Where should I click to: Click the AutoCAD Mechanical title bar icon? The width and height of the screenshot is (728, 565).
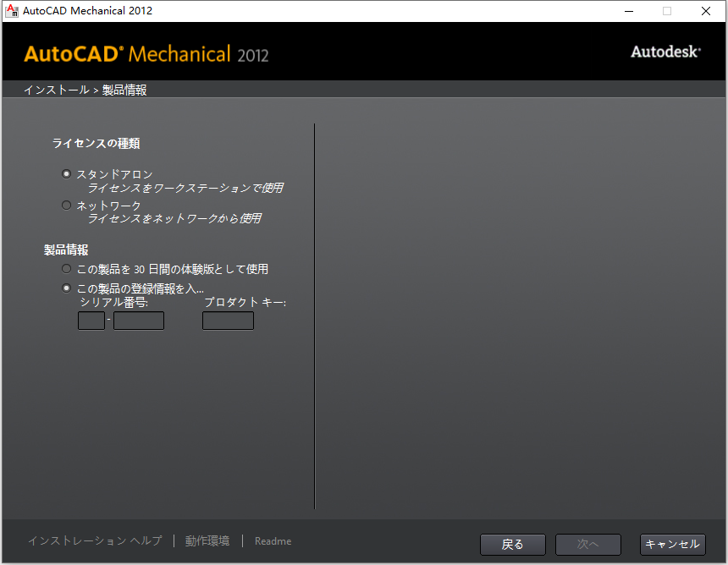tap(12, 11)
